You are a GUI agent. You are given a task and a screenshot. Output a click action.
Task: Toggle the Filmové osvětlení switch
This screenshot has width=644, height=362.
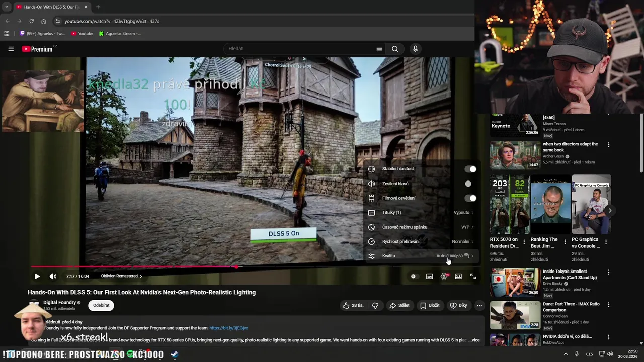[470, 198]
